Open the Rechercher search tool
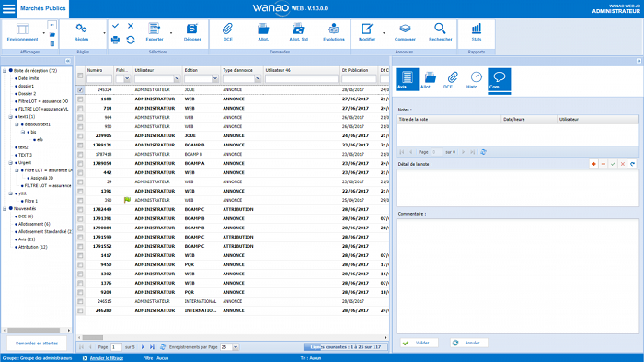The width and height of the screenshot is (644, 362). click(x=441, y=32)
